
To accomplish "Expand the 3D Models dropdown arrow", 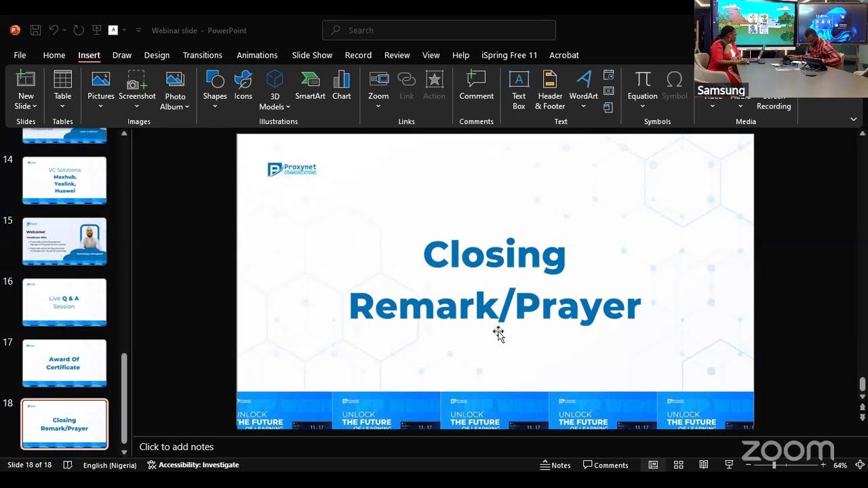I will click(288, 107).
